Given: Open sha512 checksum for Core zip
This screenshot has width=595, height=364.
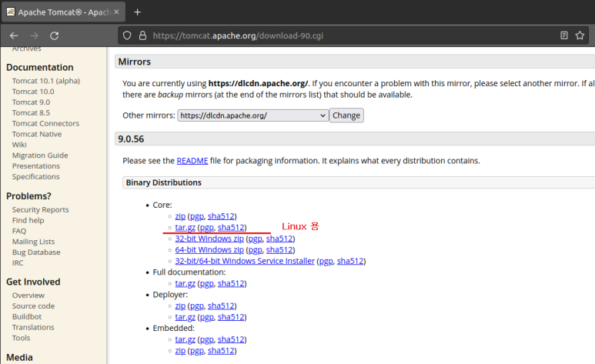Looking at the screenshot, I should tap(221, 216).
